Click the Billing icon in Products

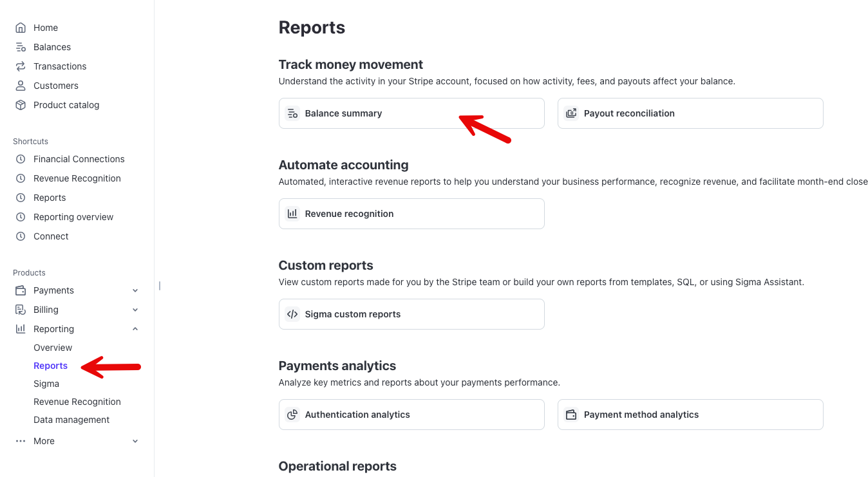pos(21,310)
